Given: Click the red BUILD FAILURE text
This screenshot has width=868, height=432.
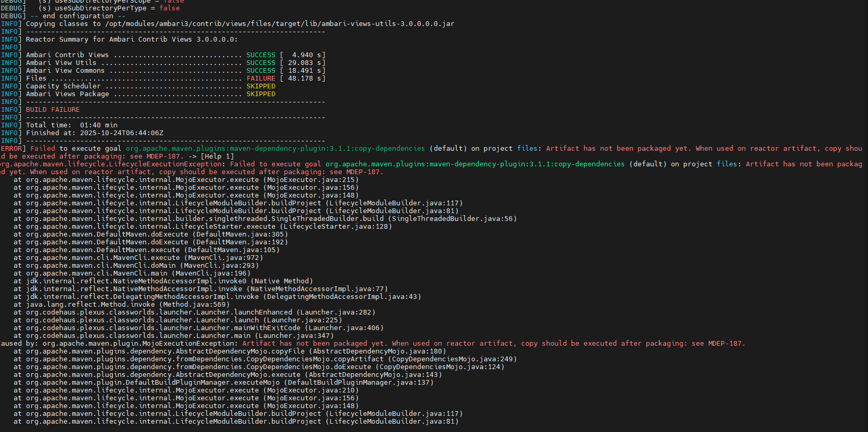Looking at the screenshot, I should pyautogui.click(x=53, y=110).
